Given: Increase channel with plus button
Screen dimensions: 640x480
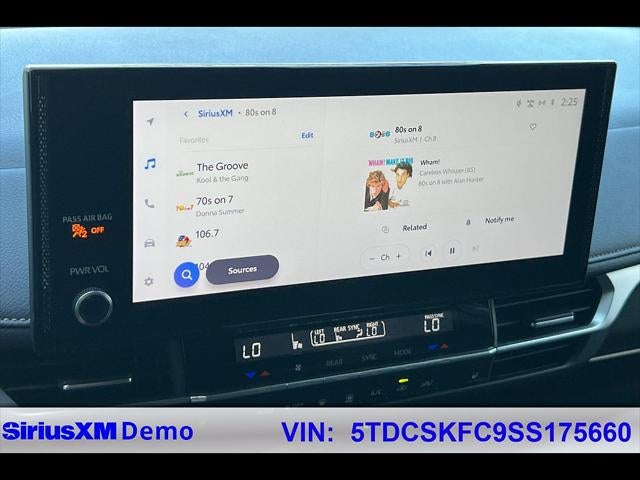Looking at the screenshot, I should coord(399,256).
